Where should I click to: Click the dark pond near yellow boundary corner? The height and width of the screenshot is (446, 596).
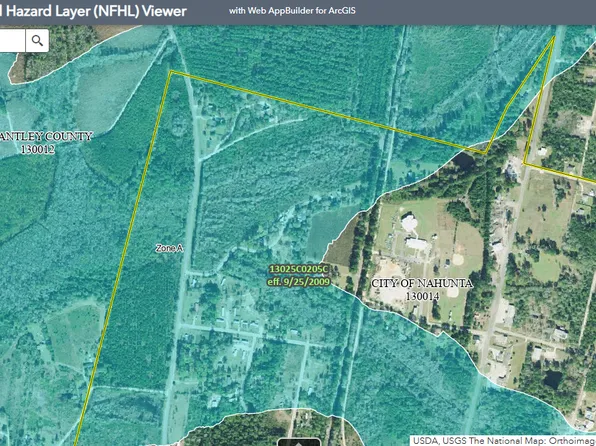(464, 161)
